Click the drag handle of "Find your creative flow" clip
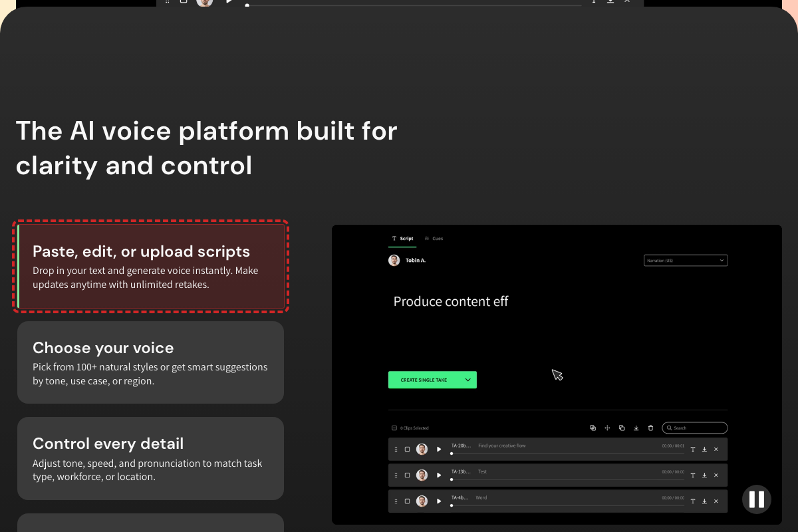The width and height of the screenshot is (798, 532). point(396,450)
